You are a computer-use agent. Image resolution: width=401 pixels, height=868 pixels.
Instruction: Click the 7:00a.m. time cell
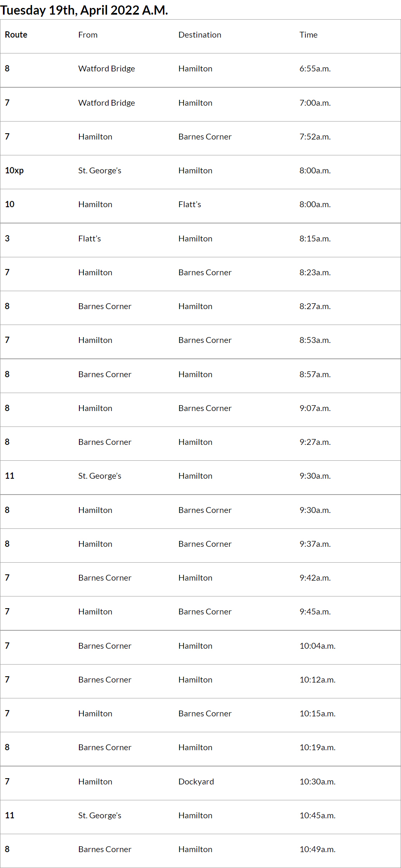tap(315, 103)
